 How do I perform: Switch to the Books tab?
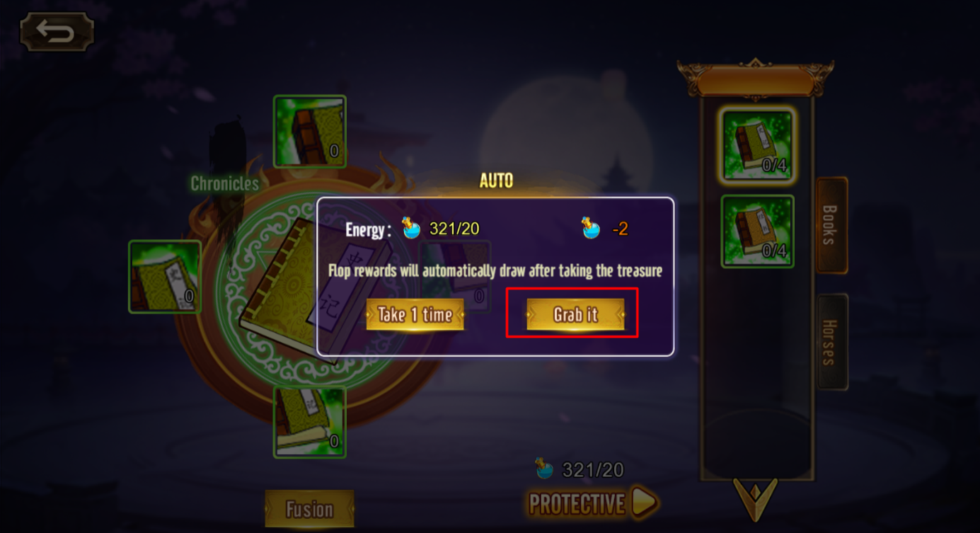click(x=832, y=225)
